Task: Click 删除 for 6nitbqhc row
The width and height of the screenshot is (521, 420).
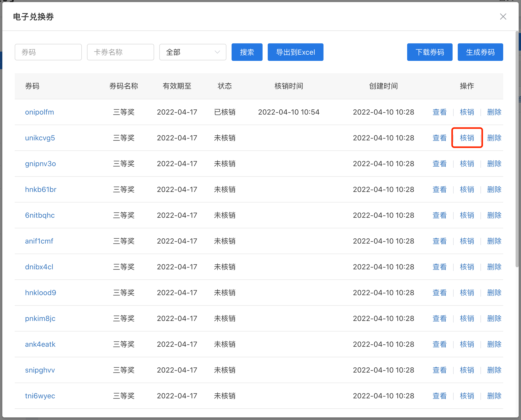Action: click(x=494, y=215)
